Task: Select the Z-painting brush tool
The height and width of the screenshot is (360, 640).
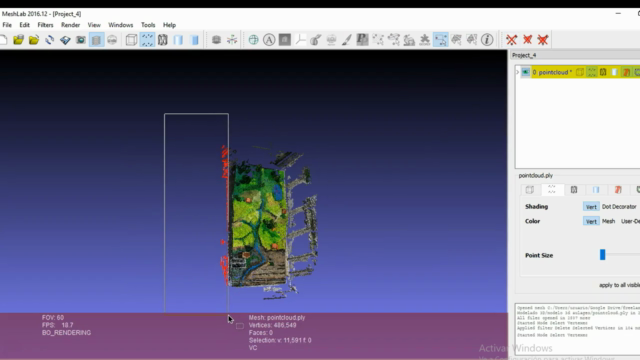Action: [347, 40]
